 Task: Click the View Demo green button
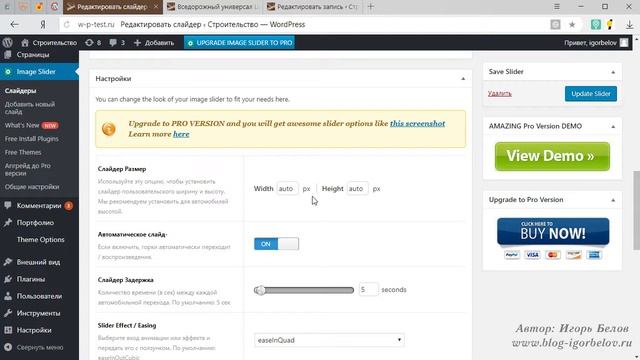[552, 156]
